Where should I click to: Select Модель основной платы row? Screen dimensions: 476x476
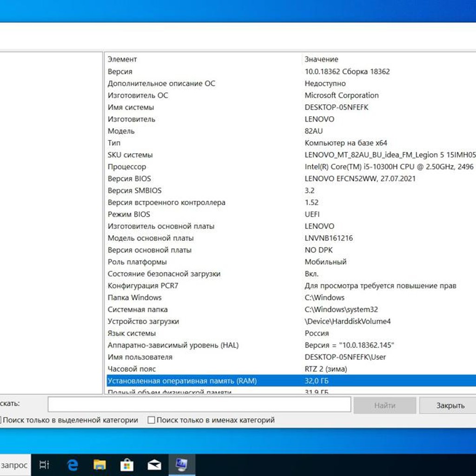click(x=291, y=238)
